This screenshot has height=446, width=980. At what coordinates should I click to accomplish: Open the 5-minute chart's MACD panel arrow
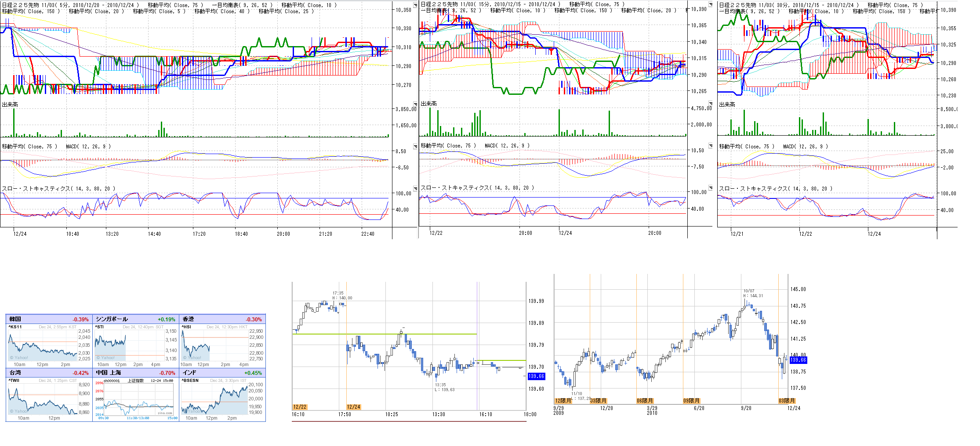pos(415,146)
